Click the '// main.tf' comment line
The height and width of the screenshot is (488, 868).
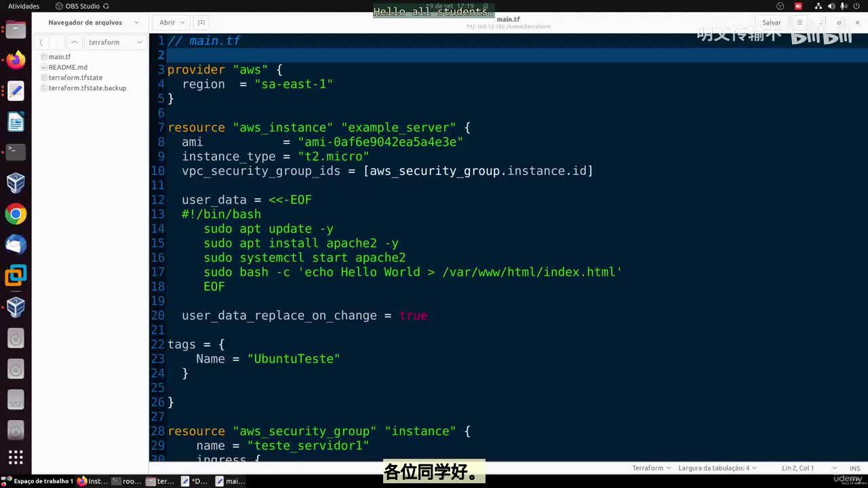coord(204,41)
